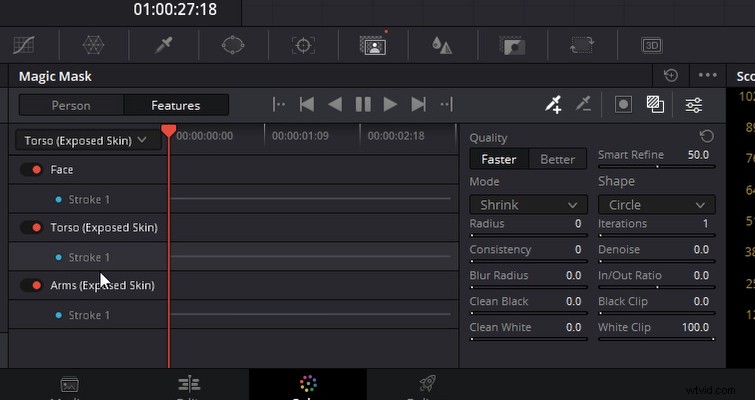Open the Key palette icon

click(x=512, y=45)
